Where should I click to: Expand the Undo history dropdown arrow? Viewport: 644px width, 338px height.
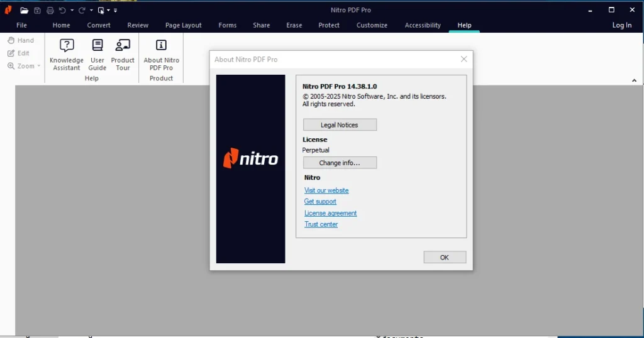tap(72, 11)
